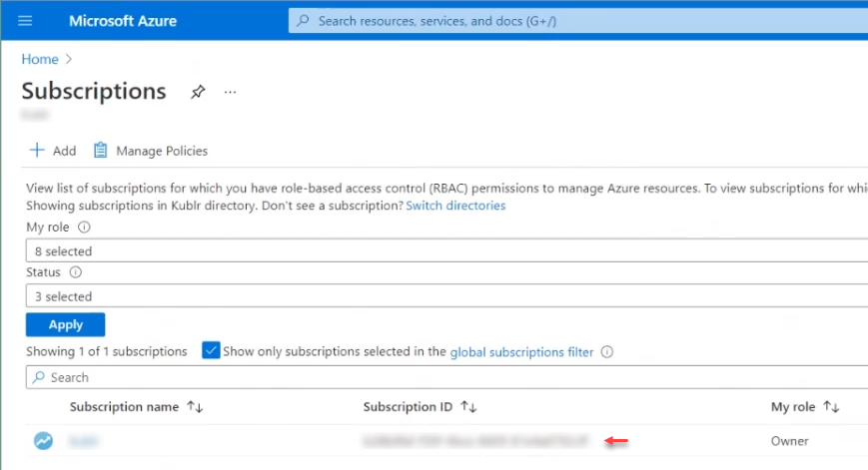Sort by My role column arrows
Viewport: 868px width, 470px height.
pyautogui.click(x=831, y=407)
